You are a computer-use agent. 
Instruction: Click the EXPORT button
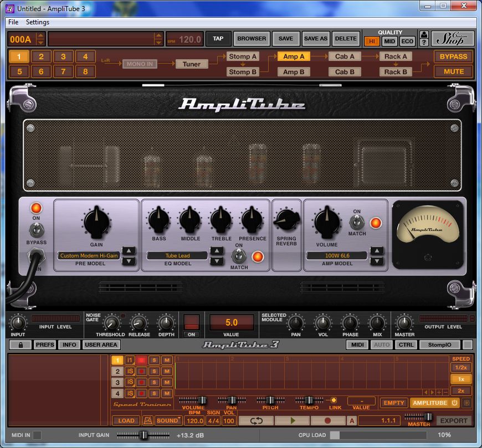tap(454, 420)
